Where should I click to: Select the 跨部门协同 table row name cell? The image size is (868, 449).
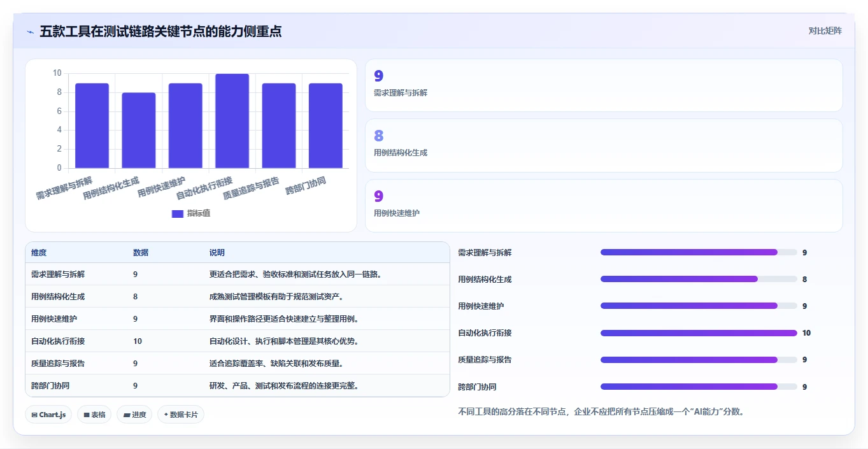point(50,386)
